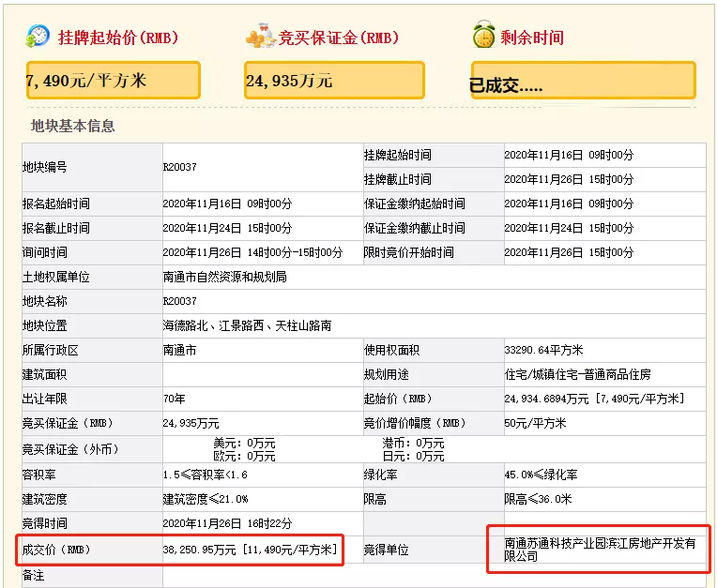Viewport: 717px width, 588px height.
Task: Click the 24,935万元 deposit box
Action: (334, 81)
